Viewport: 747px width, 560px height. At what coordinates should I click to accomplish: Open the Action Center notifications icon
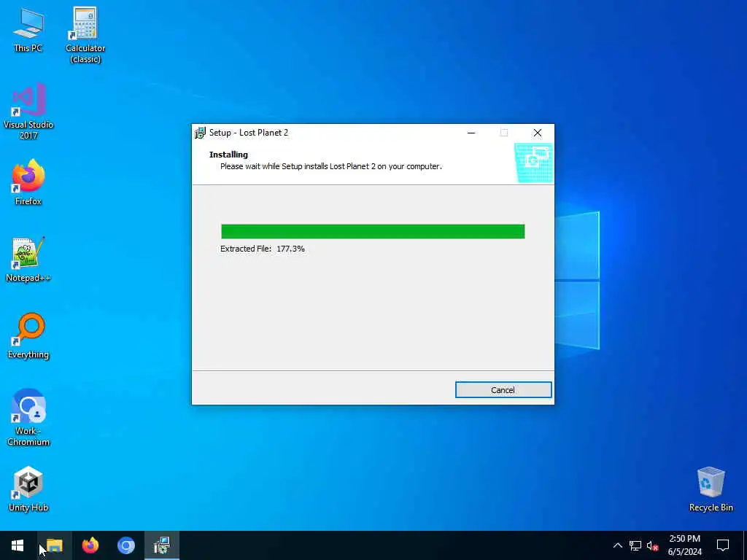[723, 545]
